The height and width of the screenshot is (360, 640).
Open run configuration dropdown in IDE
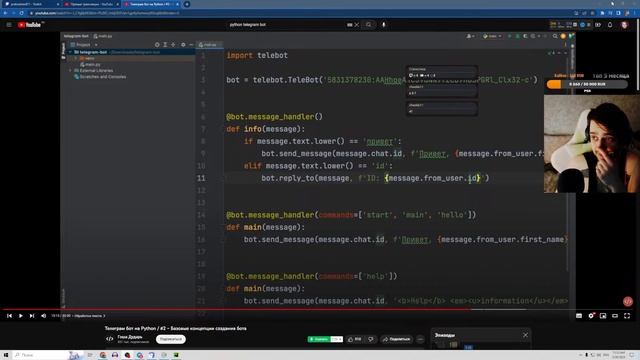[x=492, y=36]
